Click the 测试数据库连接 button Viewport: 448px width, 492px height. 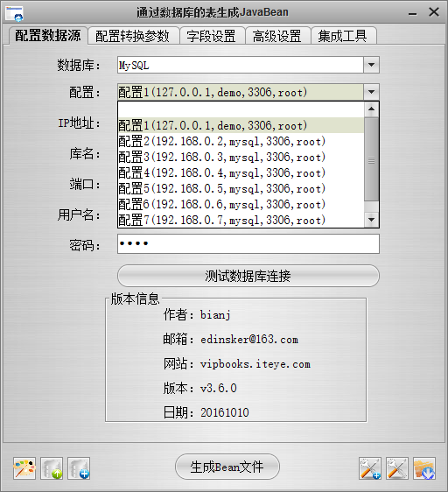[248, 276]
